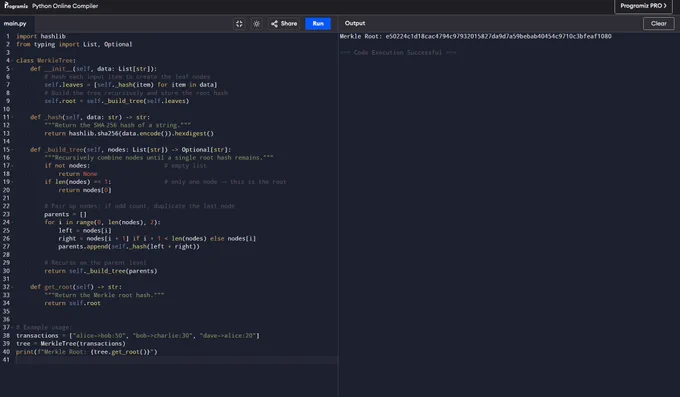This screenshot has width=680, height=397.
Task: Click the 'return self._build_tree(parents)' line
Action: click(101, 271)
